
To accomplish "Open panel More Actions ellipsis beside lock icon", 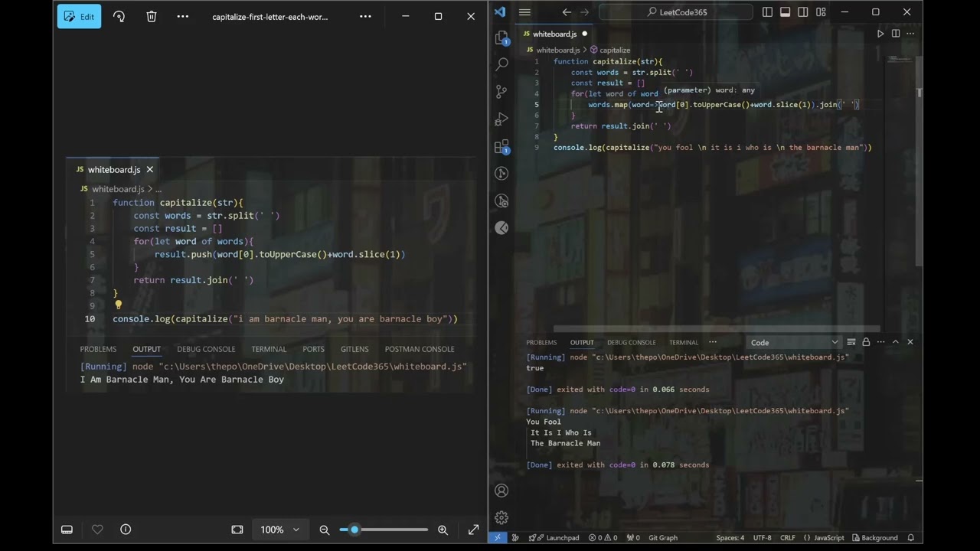I will point(880,342).
